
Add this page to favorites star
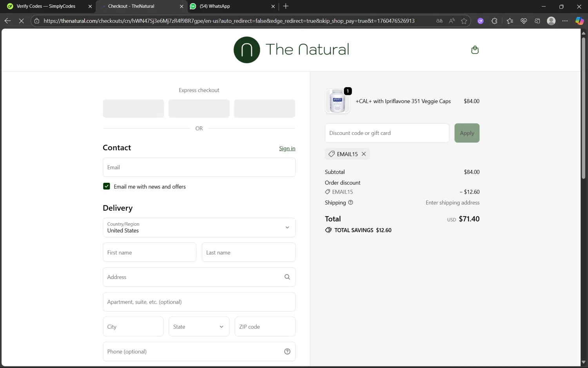point(464,21)
